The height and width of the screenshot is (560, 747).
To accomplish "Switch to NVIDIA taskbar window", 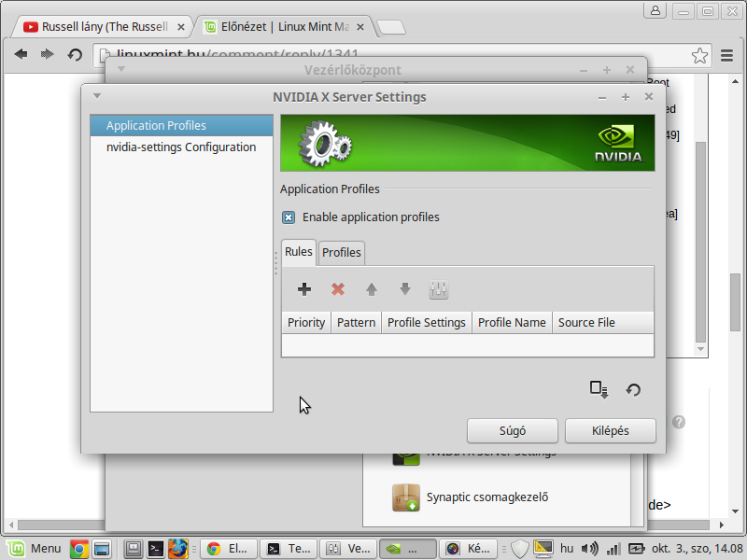I will 408,549.
